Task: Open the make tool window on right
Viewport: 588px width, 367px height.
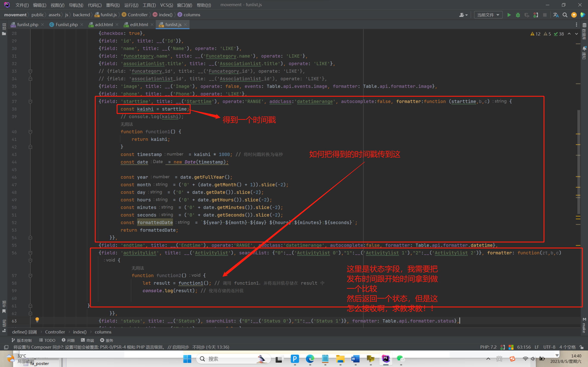Action: tap(584, 325)
